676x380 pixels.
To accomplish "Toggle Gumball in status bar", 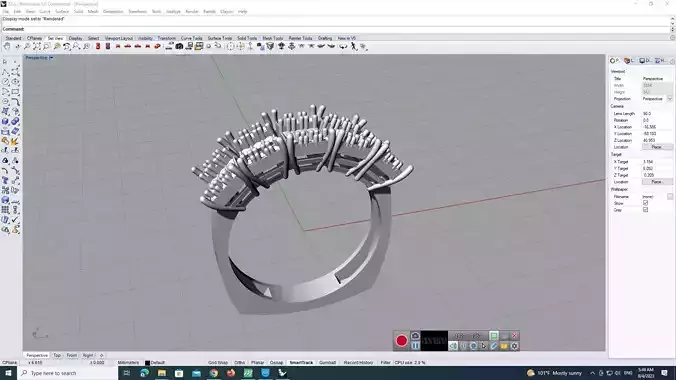I will point(327,363).
